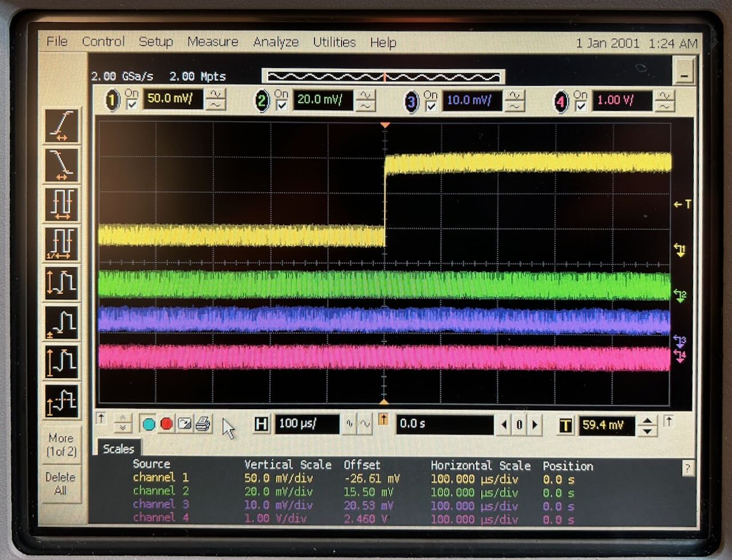732x560 pixels.
Task: Open the horizontal timebase settings via the H icon
Action: coord(261,424)
